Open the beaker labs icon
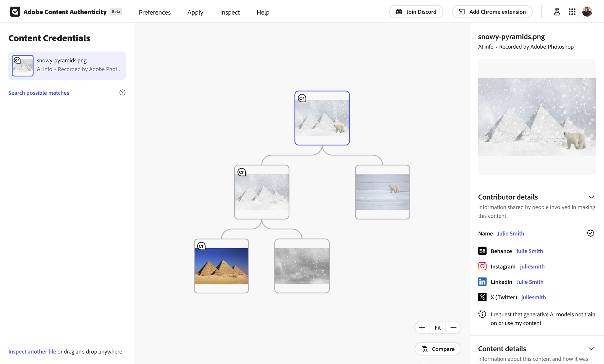Viewport: 604px width, 364px height. 557,12
